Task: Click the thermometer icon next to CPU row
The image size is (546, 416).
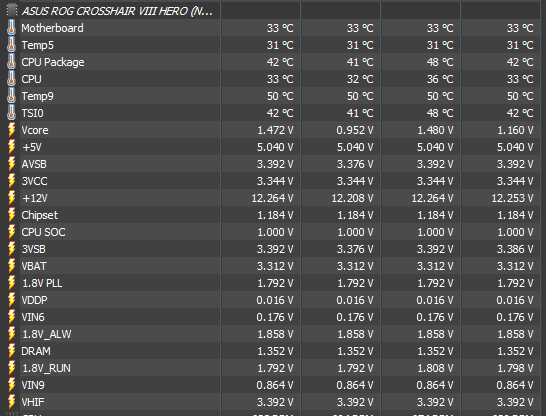Action: pos(11,79)
